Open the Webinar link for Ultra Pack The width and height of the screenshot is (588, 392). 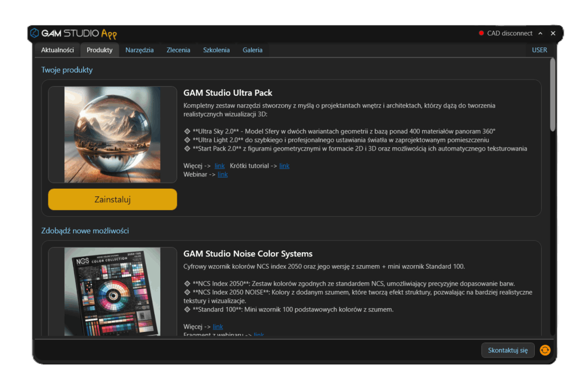pos(223,174)
